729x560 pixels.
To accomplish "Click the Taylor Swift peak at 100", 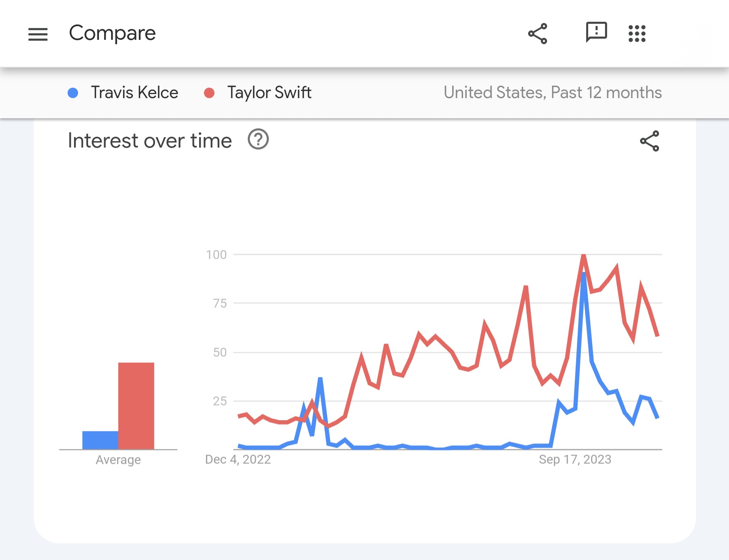I will coord(583,256).
